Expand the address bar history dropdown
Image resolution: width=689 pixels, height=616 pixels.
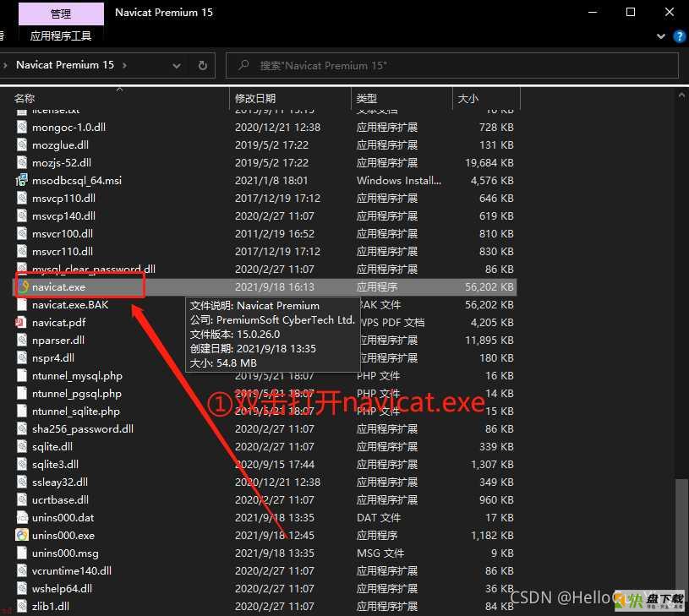pos(177,65)
